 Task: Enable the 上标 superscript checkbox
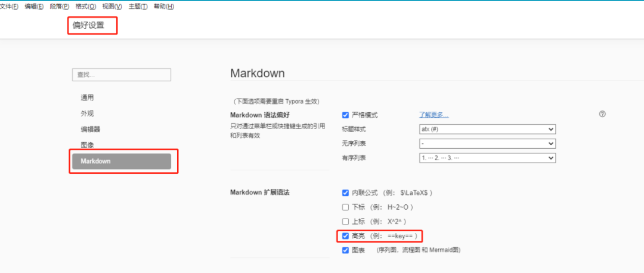(x=345, y=222)
